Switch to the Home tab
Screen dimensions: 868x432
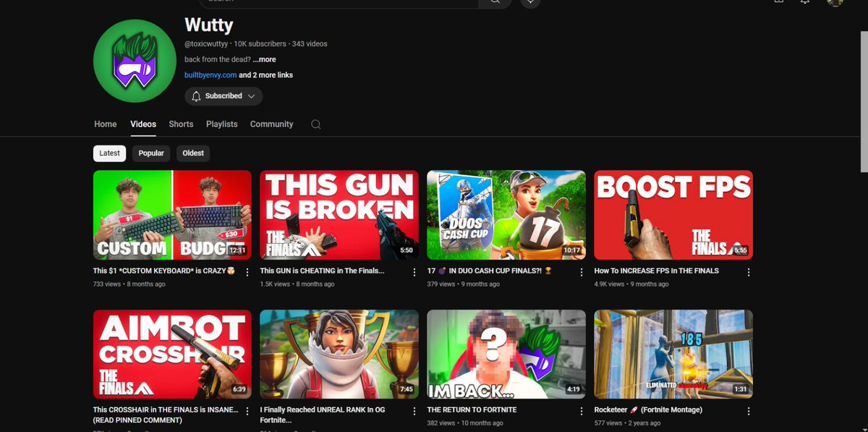(106, 124)
